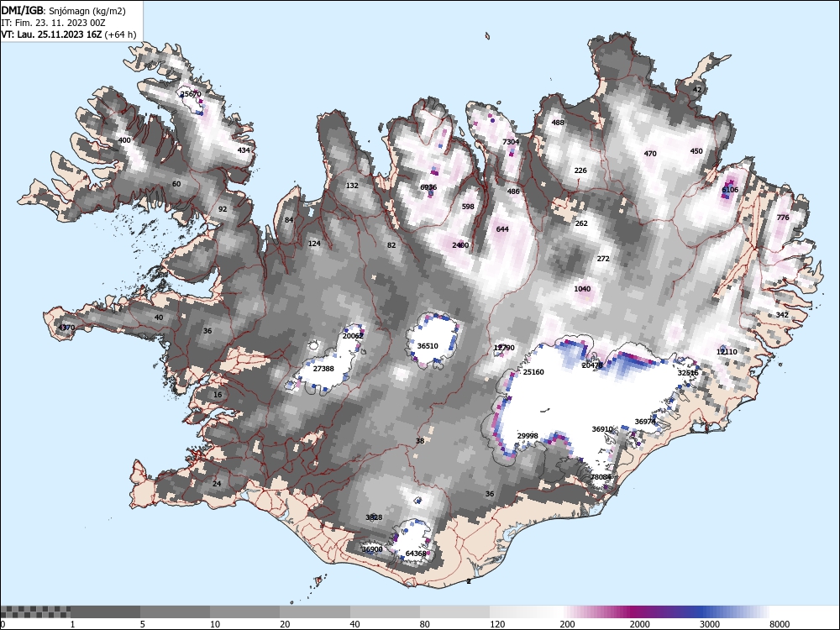Image resolution: width=840 pixels, height=630 pixels.
Task: Click the 400 value label
Action: point(124,140)
